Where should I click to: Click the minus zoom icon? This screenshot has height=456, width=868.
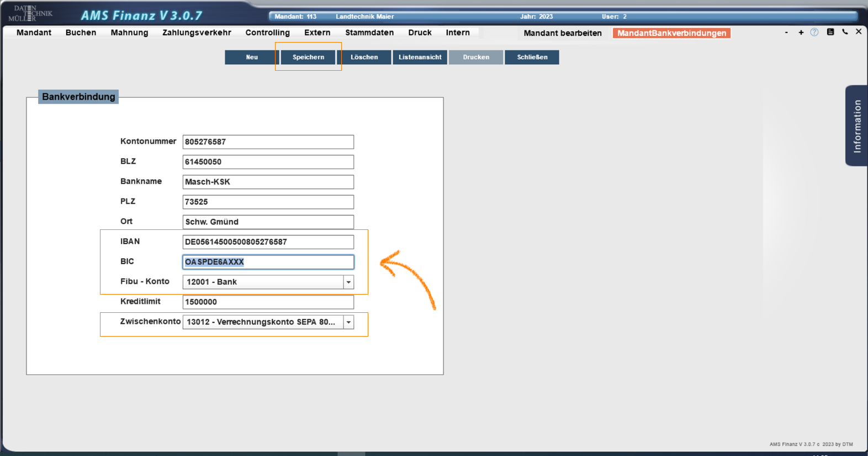(x=786, y=33)
